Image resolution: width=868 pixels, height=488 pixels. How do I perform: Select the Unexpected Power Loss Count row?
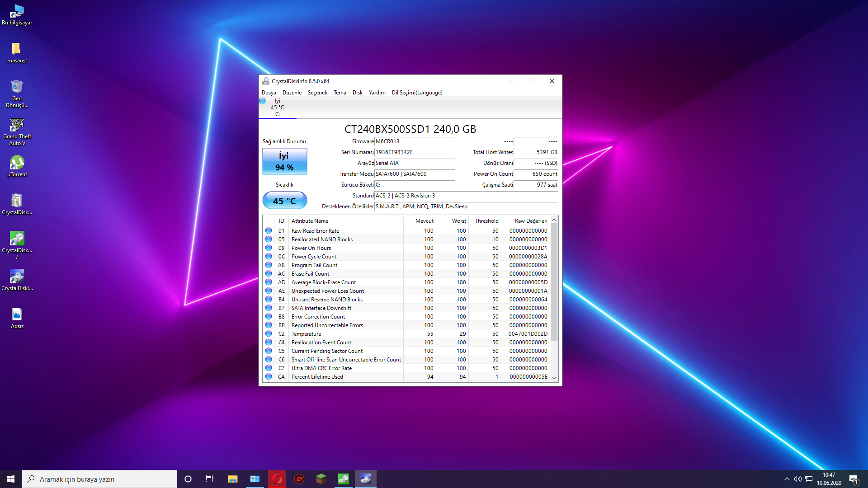[x=406, y=291]
